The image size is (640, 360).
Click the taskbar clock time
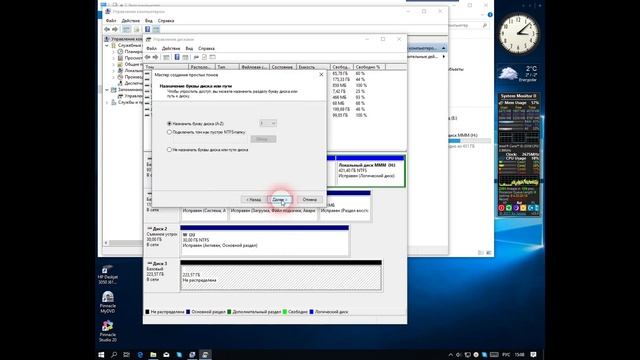pos(519,355)
